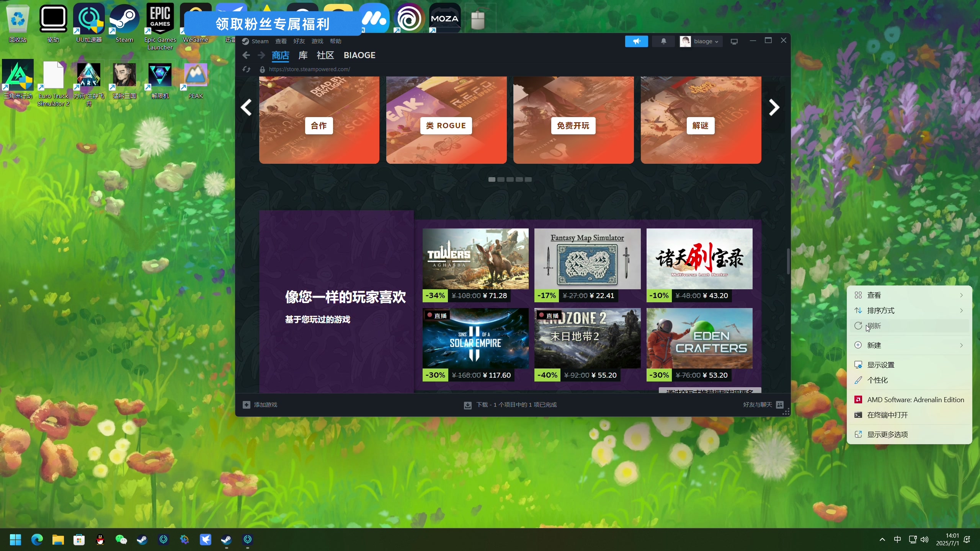Screen dimensions: 980x551
Task: Switch to Big Picture mode monitor icon
Action: coord(734,41)
